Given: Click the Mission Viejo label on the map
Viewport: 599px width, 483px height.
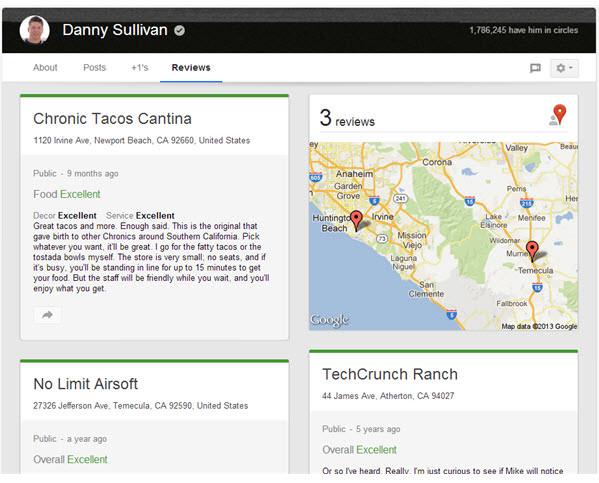Looking at the screenshot, I should point(411,240).
